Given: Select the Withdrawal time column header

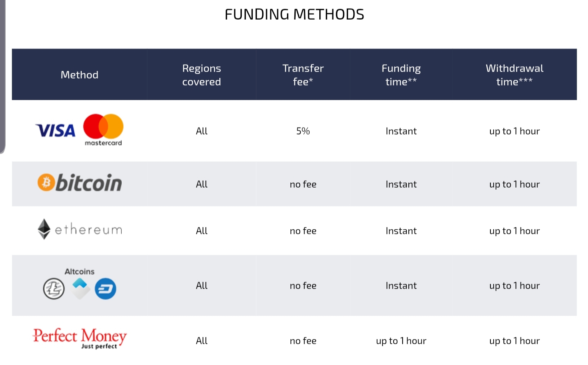Looking at the screenshot, I should [x=514, y=75].
